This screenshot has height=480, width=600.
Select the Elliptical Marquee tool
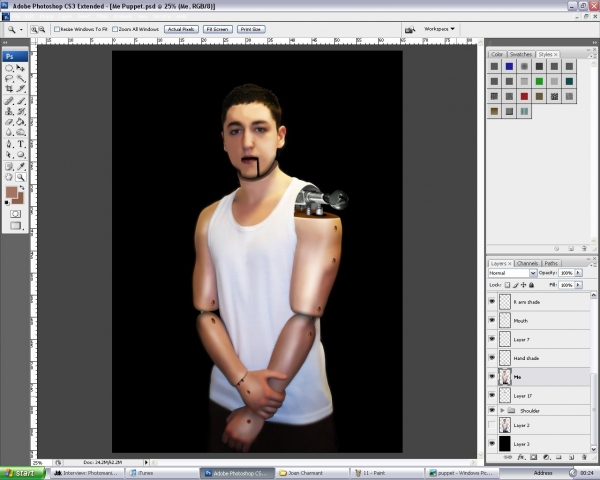point(9,68)
